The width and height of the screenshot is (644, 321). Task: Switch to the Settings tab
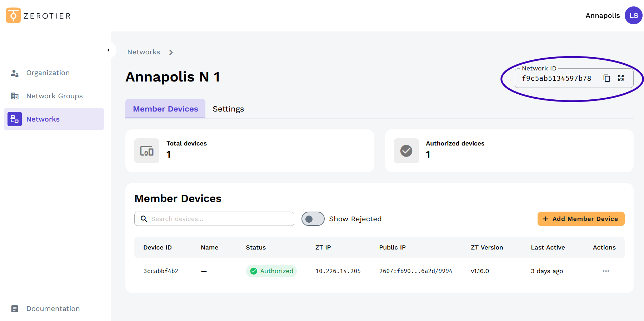pyautogui.click(x=228, y=109)
